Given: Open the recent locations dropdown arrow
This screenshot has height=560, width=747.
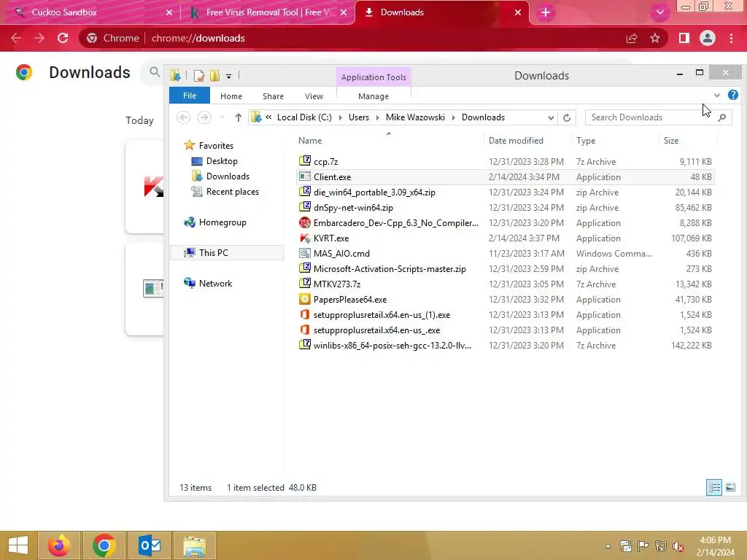Looking at the screenshot, I should 222,117.
